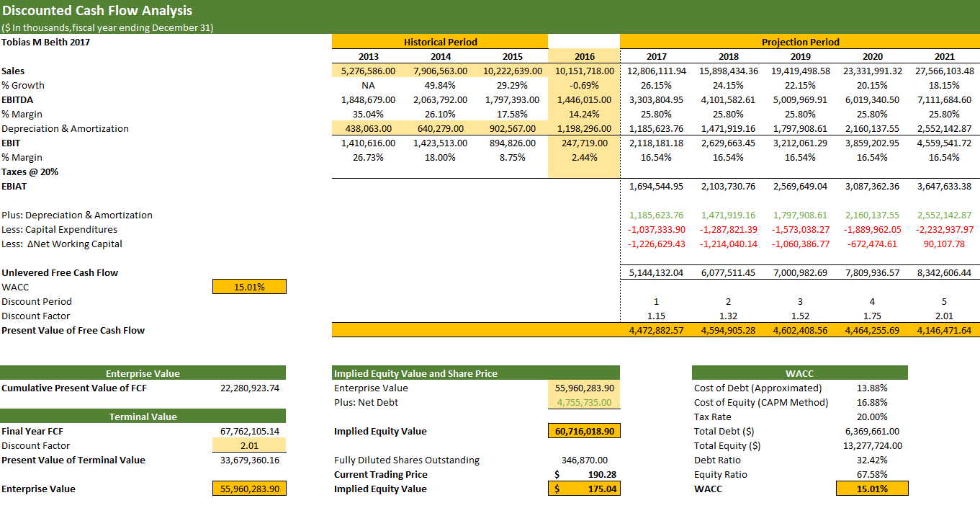Click 2021 Unlevered Free Cash Flow 8,342,606.44
The height and width of the screenshot is (521, 980).
(x=944, y=272)
